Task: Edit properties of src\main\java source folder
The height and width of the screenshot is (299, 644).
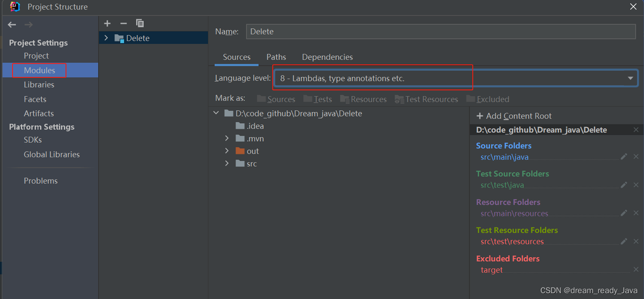Action: [624, 157]
